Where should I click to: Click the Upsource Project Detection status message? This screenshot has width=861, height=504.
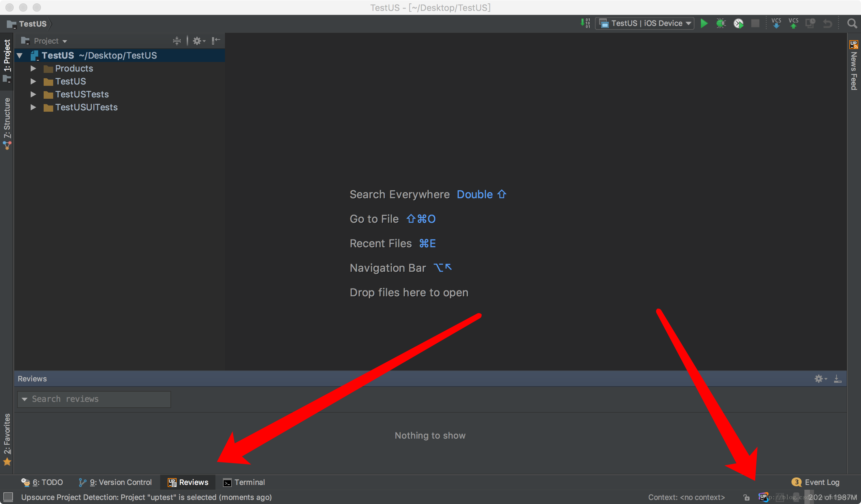point(147,497)
